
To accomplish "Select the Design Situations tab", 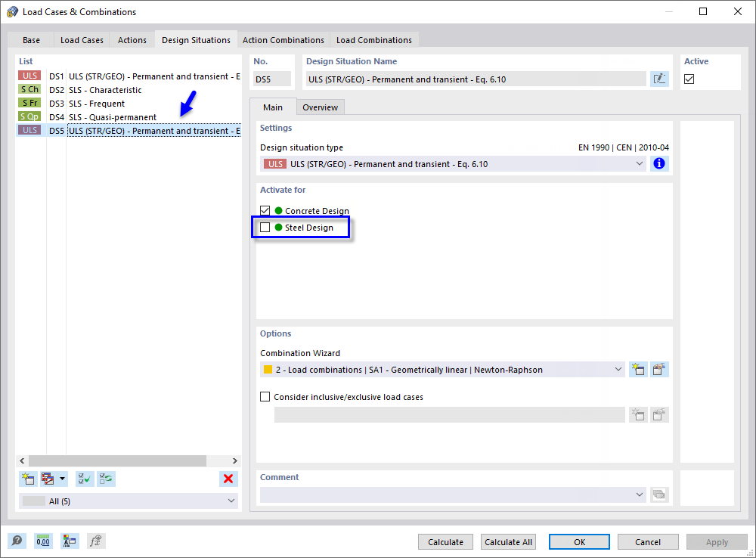I will tap(197, 40).
